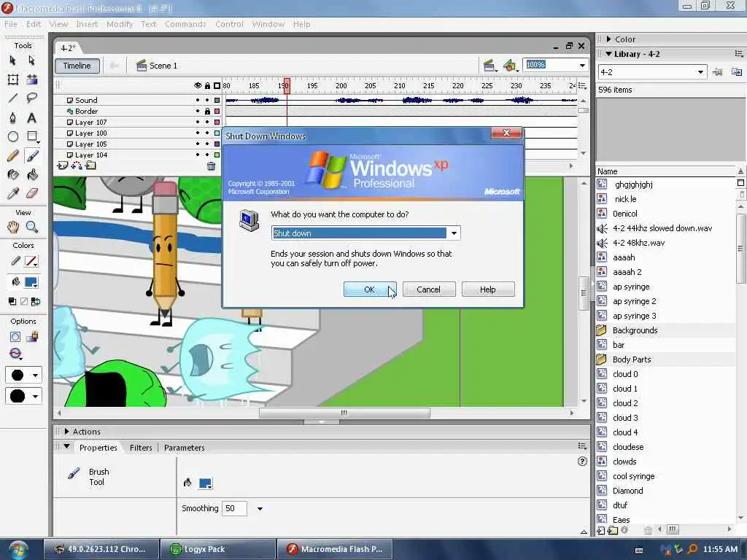Image resolution: width=747 pixels, height=560 pixels.
Task: Select the Rectangle tool
Action: (32, 136)
